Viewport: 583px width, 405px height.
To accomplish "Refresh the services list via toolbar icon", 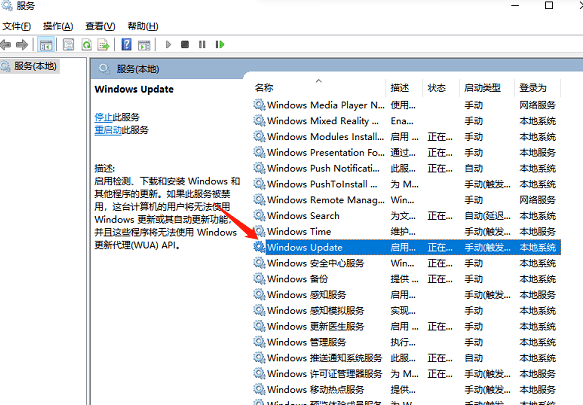I will coord(87,45).
